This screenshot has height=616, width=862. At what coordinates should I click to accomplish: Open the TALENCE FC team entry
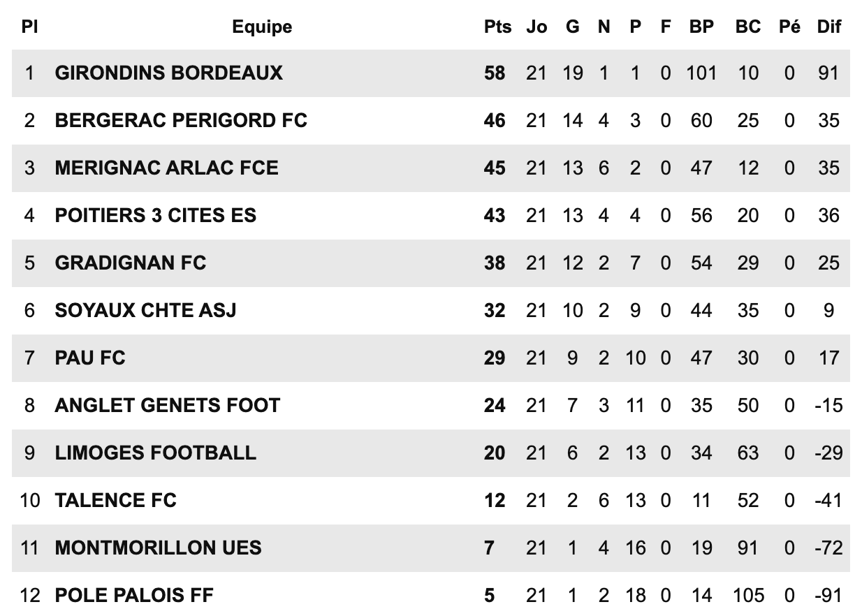pyautogui.click(x=115, y=500)
